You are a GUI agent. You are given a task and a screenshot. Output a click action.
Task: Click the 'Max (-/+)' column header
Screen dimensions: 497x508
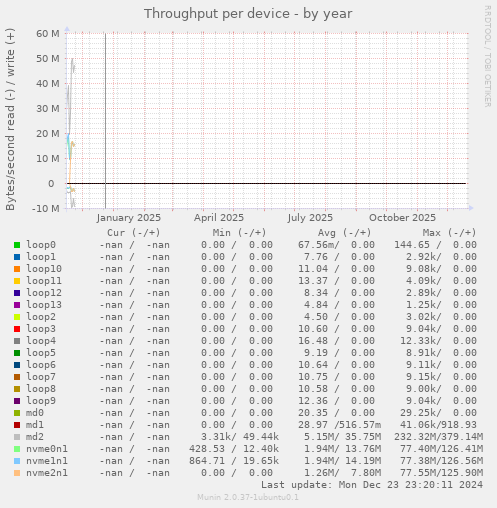click(449, 233)
